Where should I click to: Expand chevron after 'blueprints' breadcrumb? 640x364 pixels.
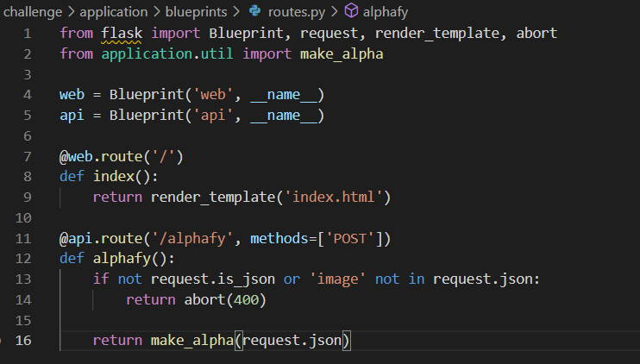(x=236, y=12)
